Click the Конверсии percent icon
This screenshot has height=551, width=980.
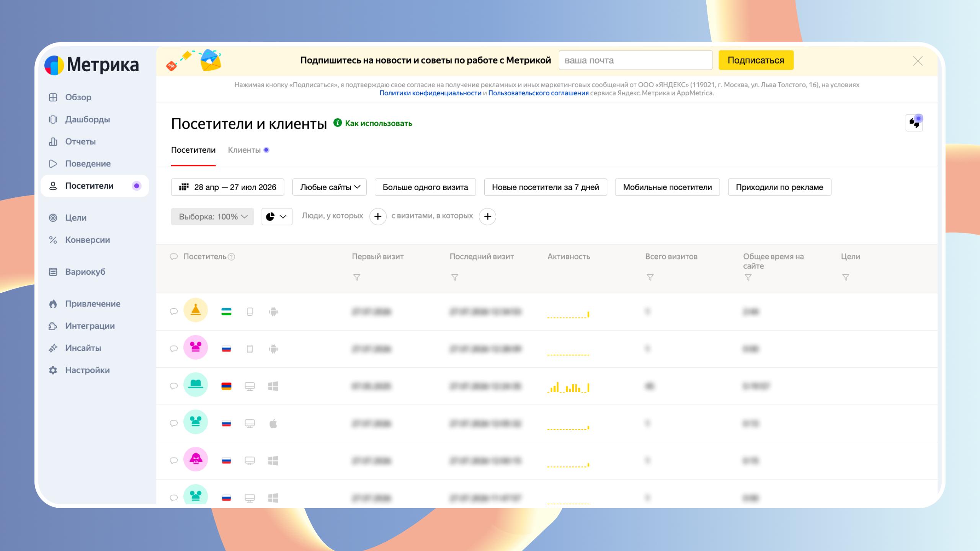(53, 240)
